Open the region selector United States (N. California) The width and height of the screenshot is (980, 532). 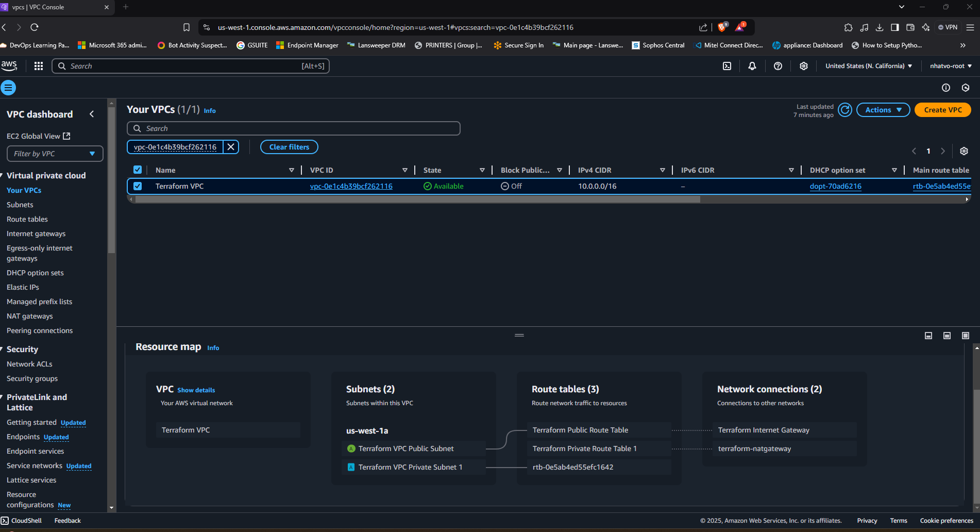point(869,66)
